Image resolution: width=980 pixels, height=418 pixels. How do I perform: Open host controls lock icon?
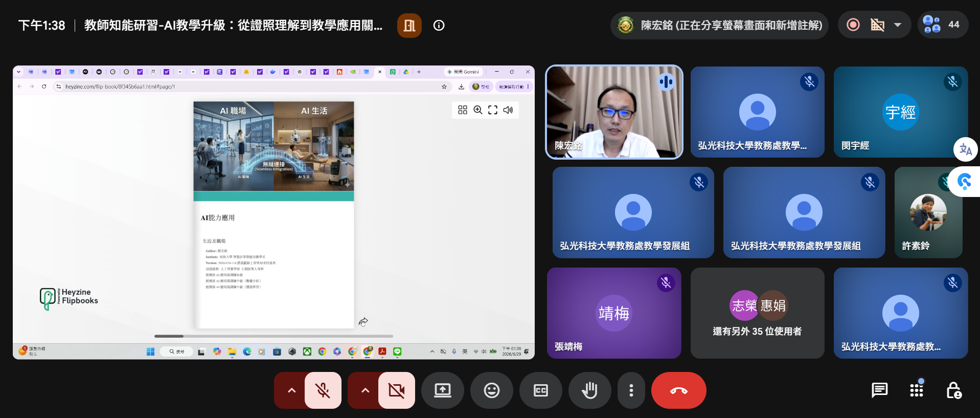954,390
